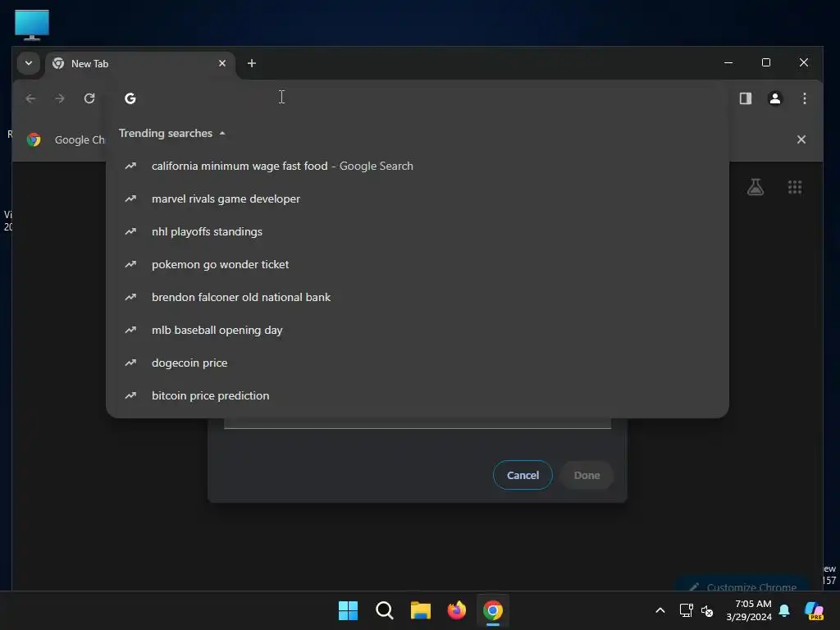Image resolution: width=840 pixels, height=630 pixels.
Task: Open the tab search dropdown arrow
Action: (29, 63)
